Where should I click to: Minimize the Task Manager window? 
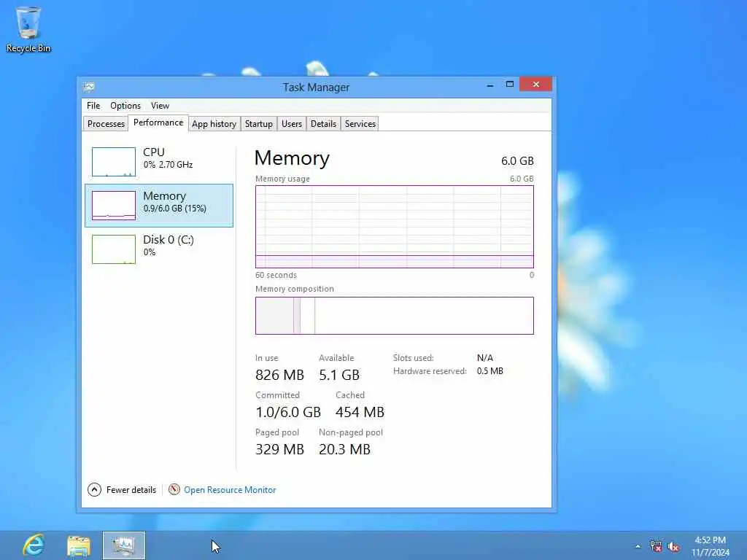point(490,85)
